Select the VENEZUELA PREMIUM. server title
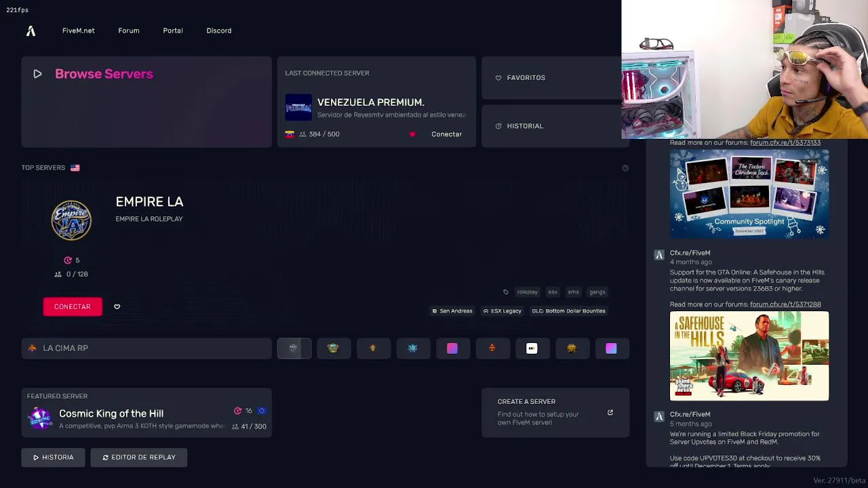Screen dimensions: 868x488 [371, 102]
